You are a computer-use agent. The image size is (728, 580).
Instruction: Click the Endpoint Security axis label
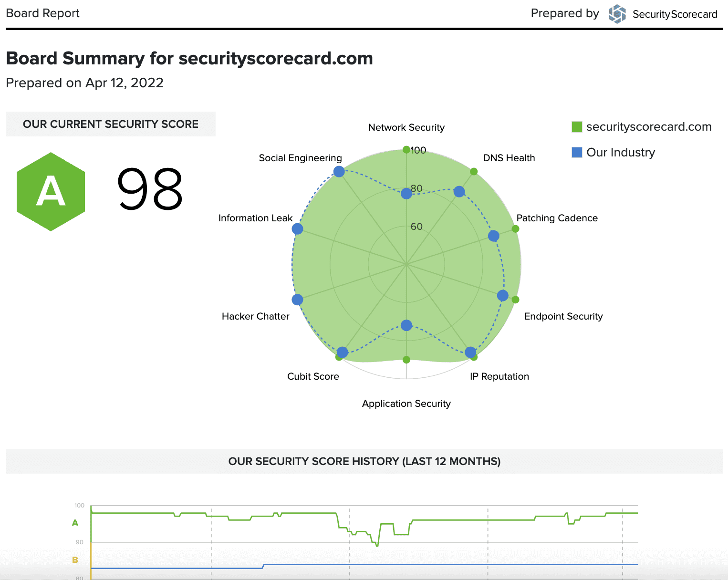pyautogui.click(x=563, y=316)
